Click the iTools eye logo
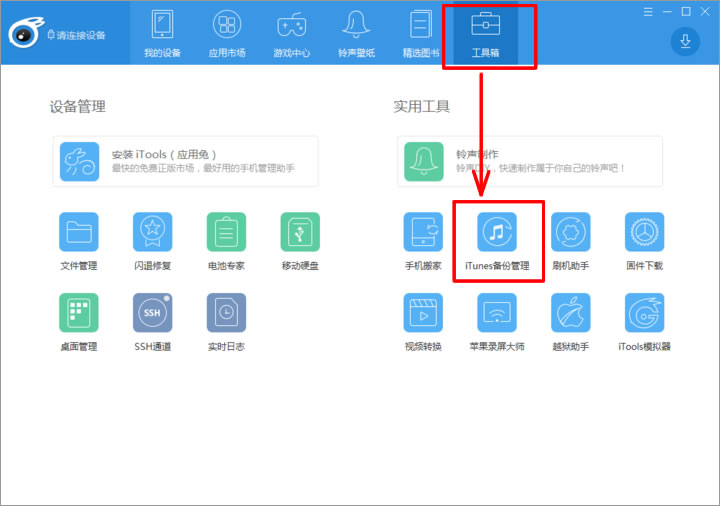Viewport: 720px width, 506px height. 25,33
